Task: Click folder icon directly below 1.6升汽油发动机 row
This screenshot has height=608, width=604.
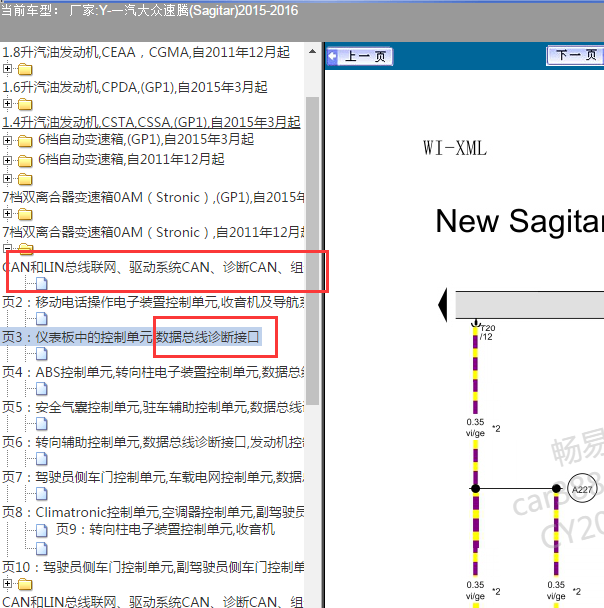Action: [x=25, y=104]
